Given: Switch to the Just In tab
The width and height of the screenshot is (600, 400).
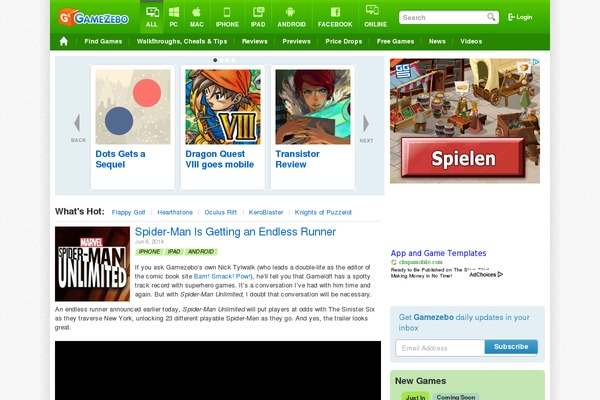Looking at the screenshot, I should tap(416, 397).
